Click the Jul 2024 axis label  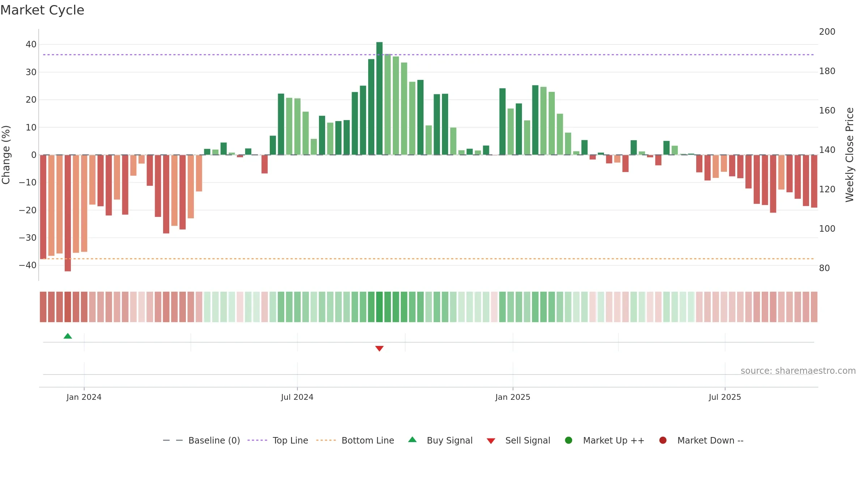(x=297, y=397)
